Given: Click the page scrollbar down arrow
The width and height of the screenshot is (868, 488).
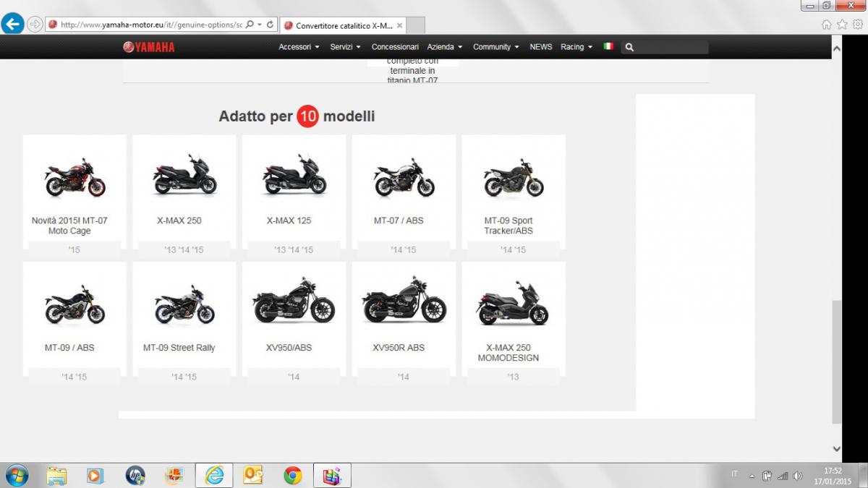Looking at the screenshot, I should coord(837,448).
